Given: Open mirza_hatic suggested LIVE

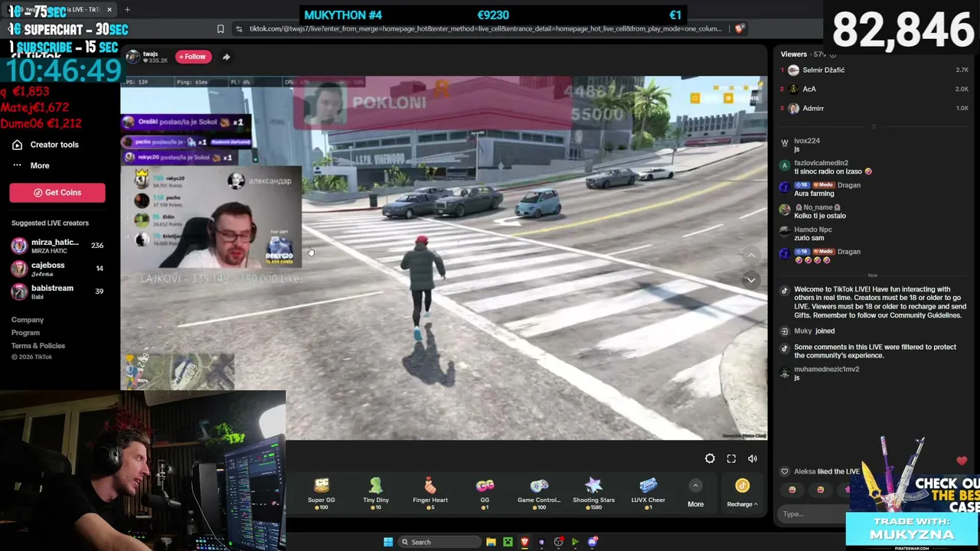Looking at the screenshot, I should 57,246.
